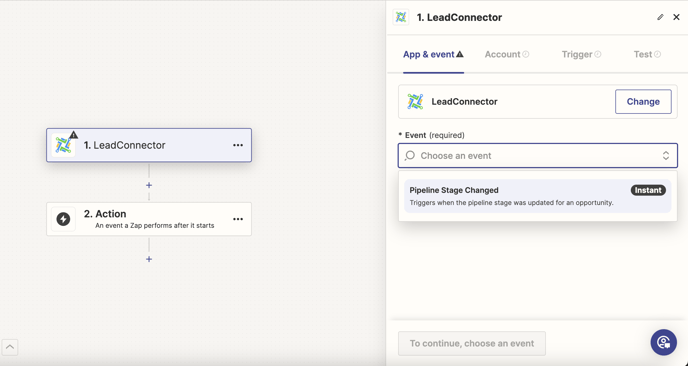The width and height of the screenshot is (688, 366).
Task: Expand the bottom-left collapse chevron
Action: pyautogui.click(x=10, y=347)
